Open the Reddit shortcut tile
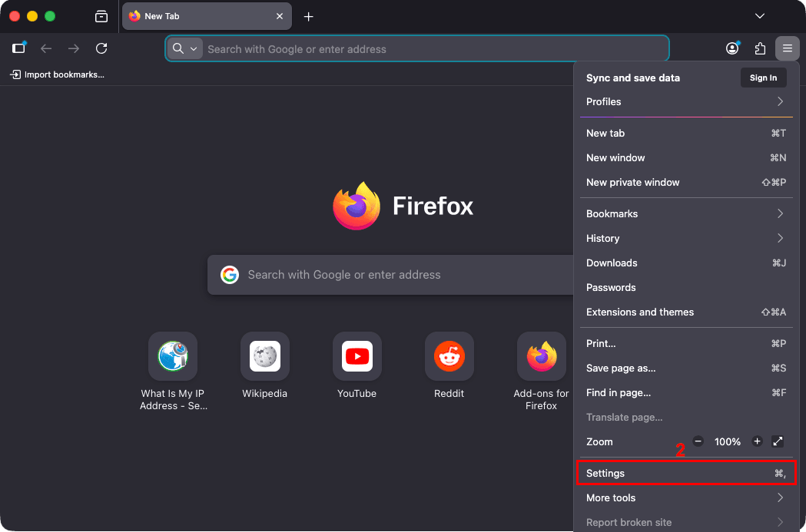This screenshot has height=532, width=806. coord(449,365)
